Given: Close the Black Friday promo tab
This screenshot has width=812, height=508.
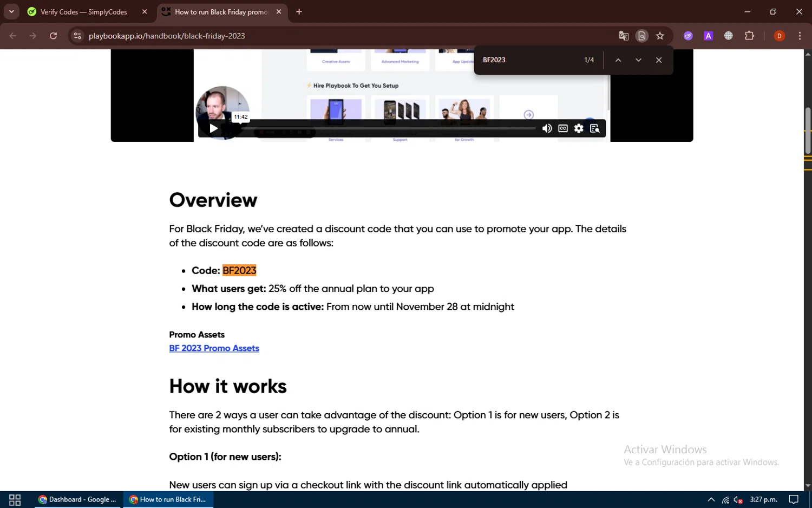Looking at the screenshot, I should pos(279,11).
